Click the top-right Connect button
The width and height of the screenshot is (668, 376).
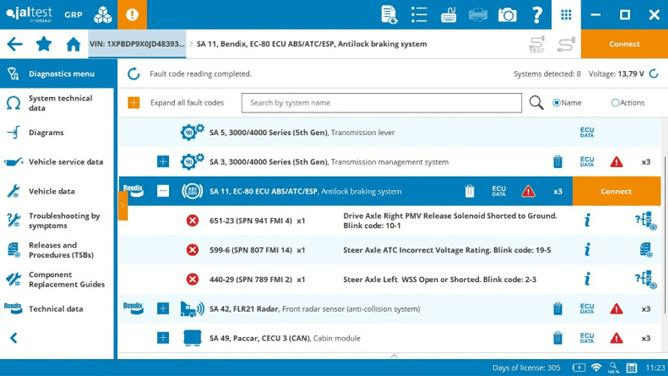click(x=624, y=44)
